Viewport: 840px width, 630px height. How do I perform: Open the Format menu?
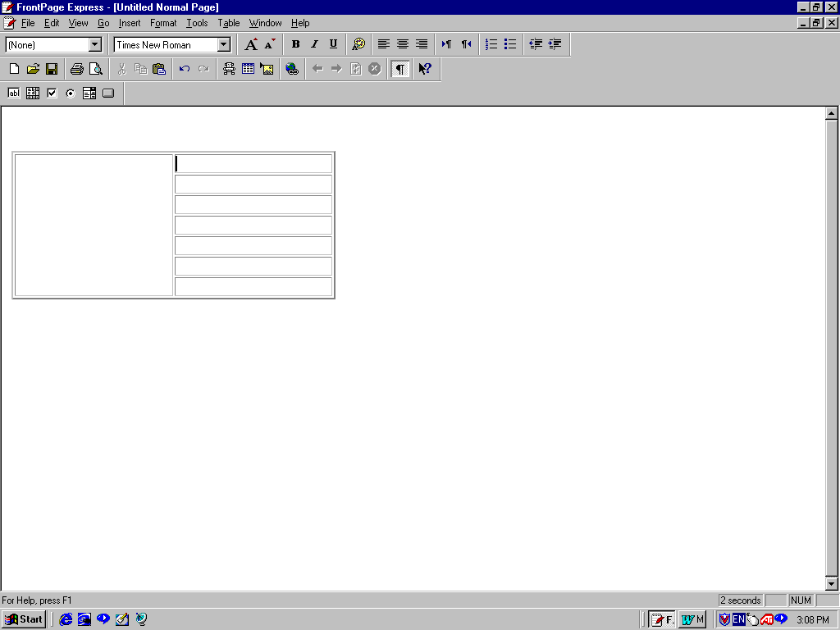[163, 23]
